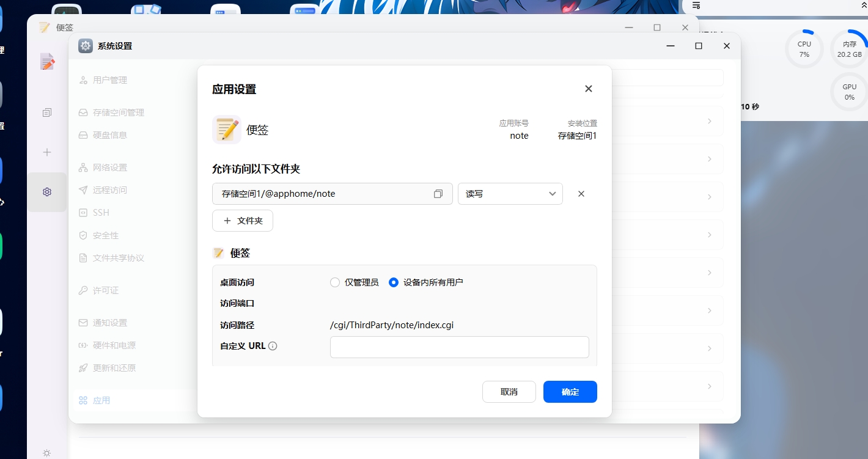Add a folder using the 文件夹 button
Image resolution: width=868 pixels, height=459 pixels.
(243, 221)
